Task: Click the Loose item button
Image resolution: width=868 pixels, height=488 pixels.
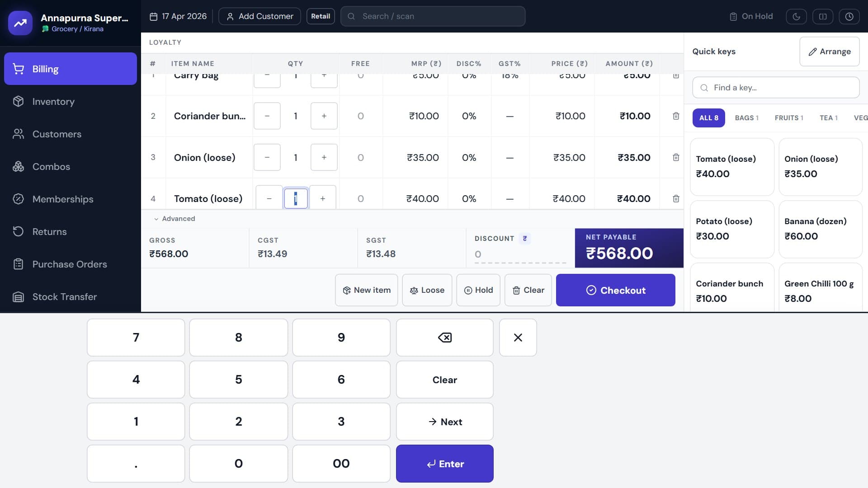Action: click(x=427, y=290)
